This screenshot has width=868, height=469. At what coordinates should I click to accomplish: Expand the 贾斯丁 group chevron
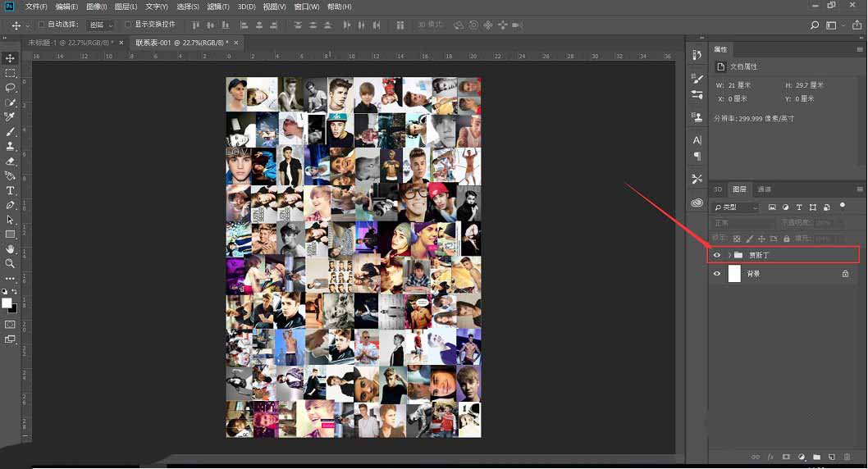coord(729,255)
